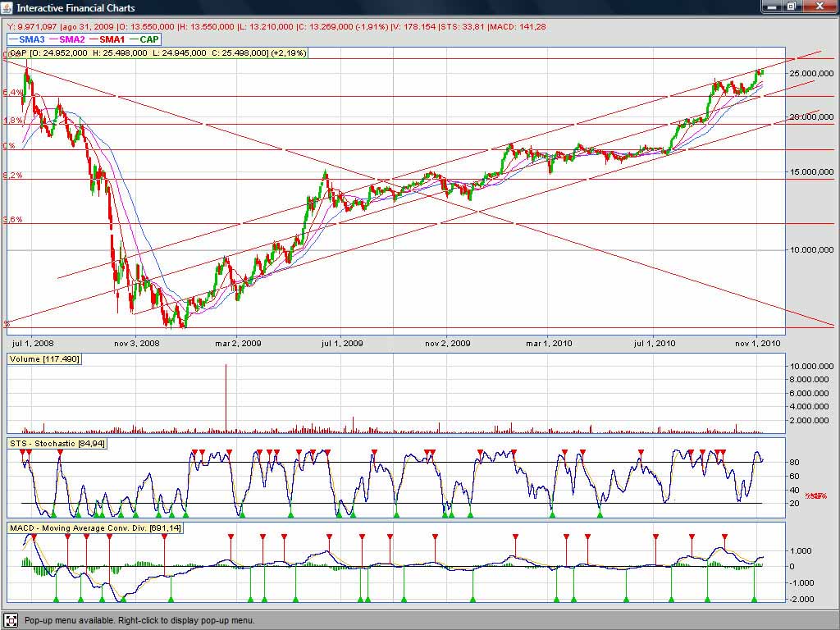The image size is (840, 630).
Task: Click the 1.000 label on the MACD axis
Action: click(801, 550)
